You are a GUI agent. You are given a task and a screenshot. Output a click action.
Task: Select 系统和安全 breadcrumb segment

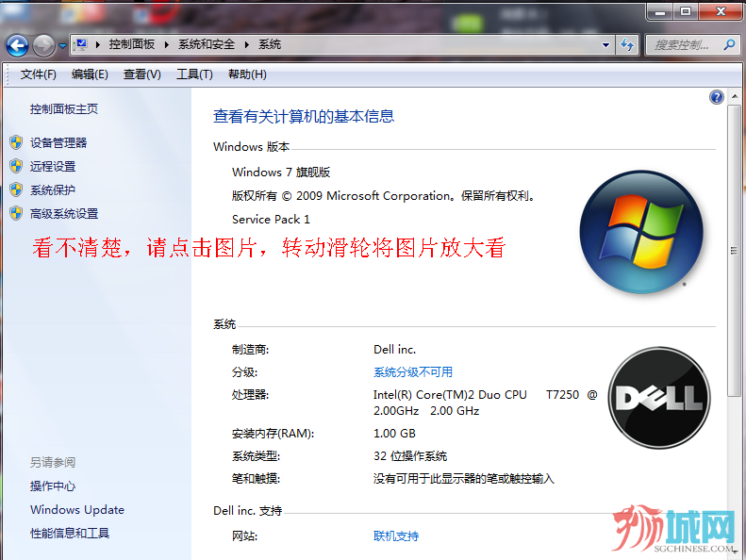[207, 44]
